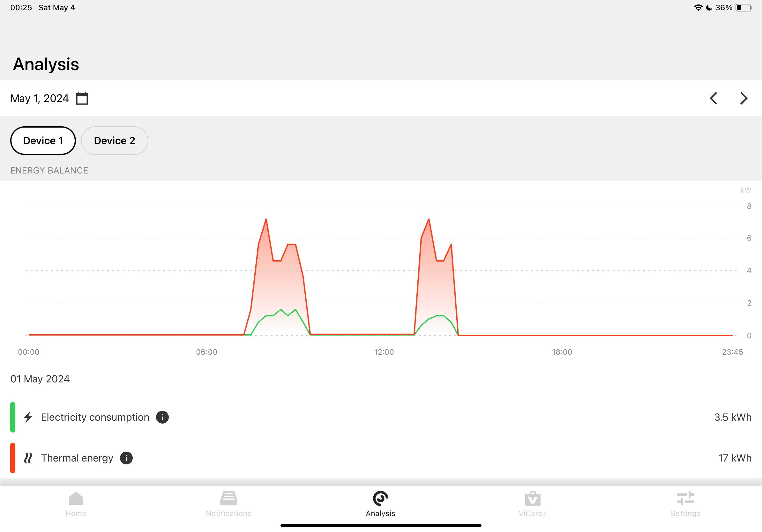Click the 00:00 axis label
The height and width of the screenshot is (532, 762).
click(x=28, y=352)
